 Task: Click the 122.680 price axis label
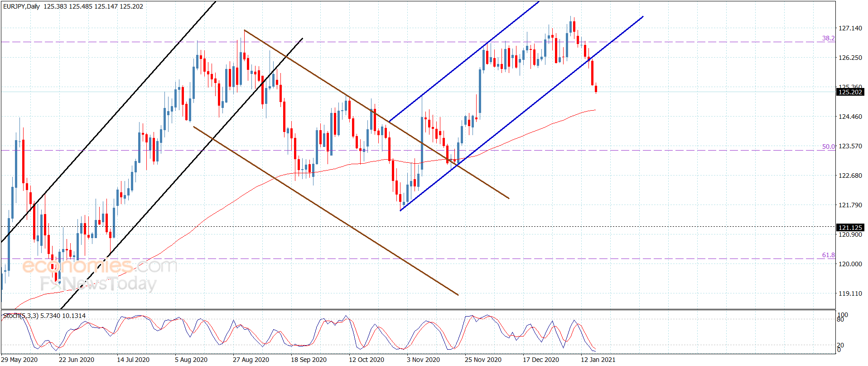pyautogui.click(x=850, y=176)
